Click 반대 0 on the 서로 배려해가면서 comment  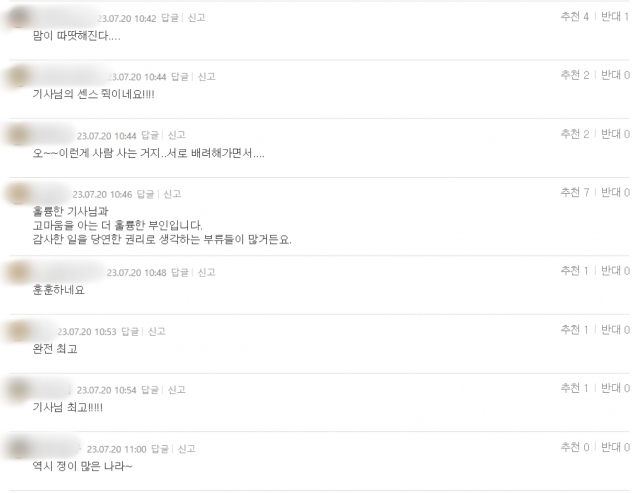(616, 134)
